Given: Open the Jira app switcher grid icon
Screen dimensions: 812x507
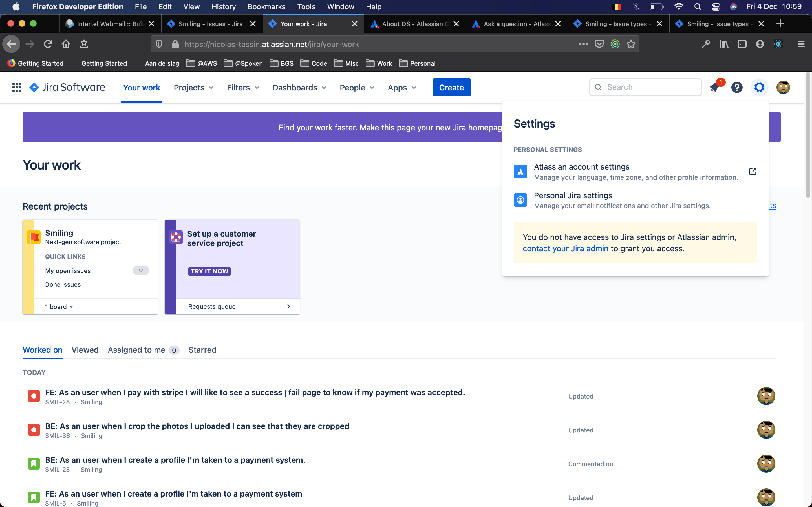Looking at the screenshot, I should tap(17, 88).
